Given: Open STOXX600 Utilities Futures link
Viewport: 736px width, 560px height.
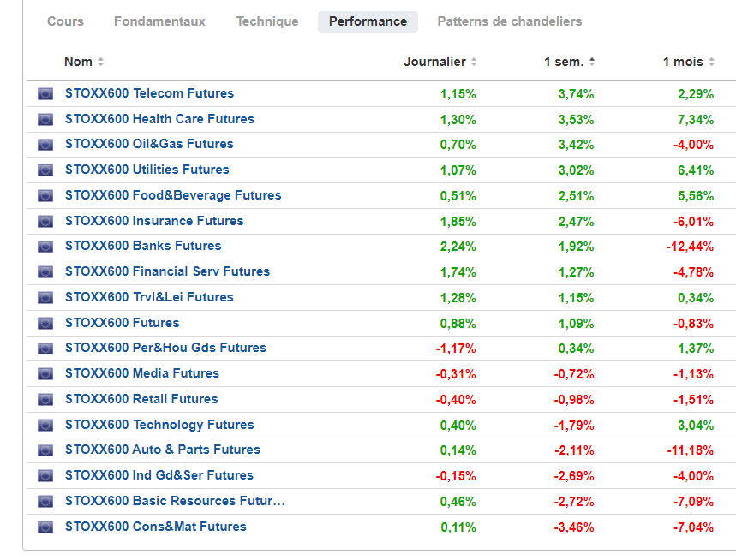Looking at the screenshot, I should pos(147,170).
